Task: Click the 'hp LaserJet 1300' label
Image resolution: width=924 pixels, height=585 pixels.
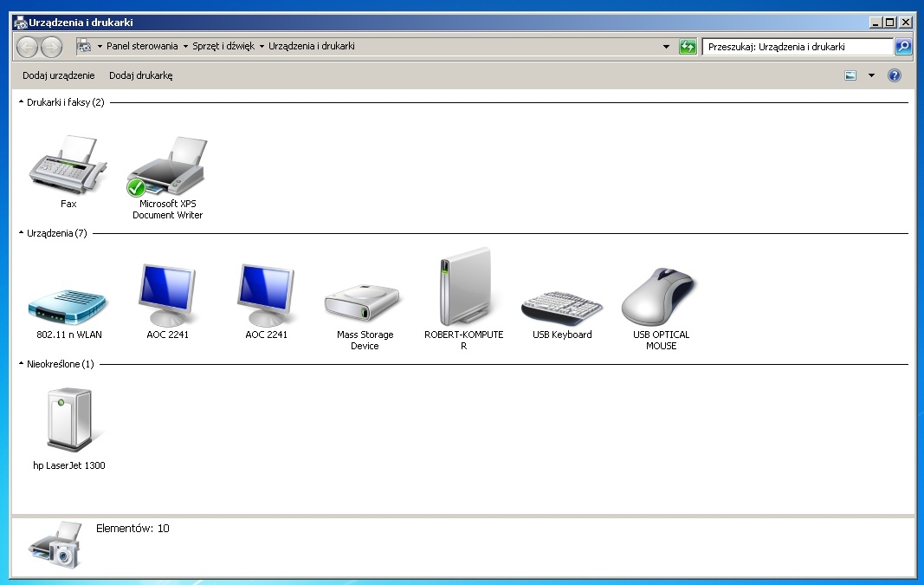Action: 69,465
